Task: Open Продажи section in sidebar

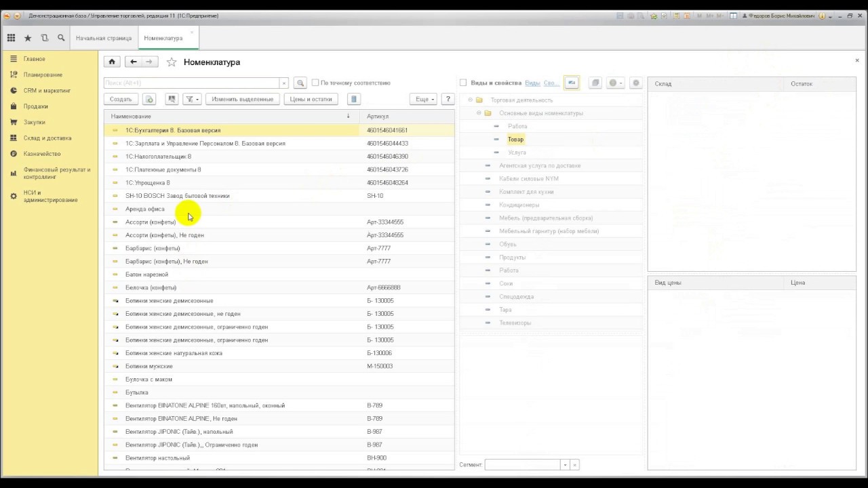Action: pos(35,106)
